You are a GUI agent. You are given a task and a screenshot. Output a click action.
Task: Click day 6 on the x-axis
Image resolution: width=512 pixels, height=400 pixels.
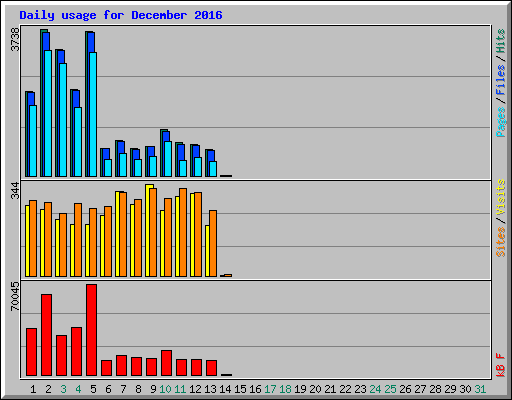108,389
